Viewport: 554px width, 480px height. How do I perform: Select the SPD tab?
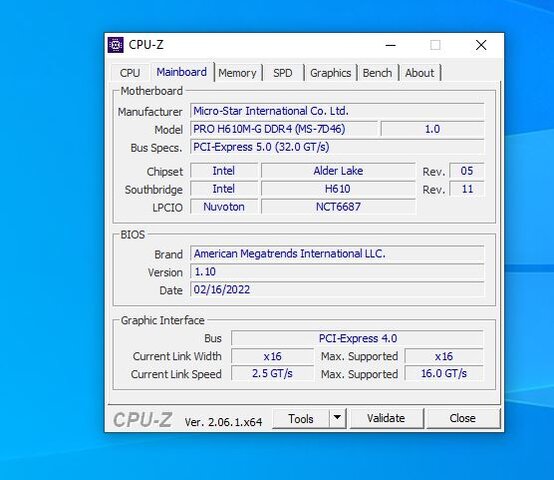pos(283,73)
